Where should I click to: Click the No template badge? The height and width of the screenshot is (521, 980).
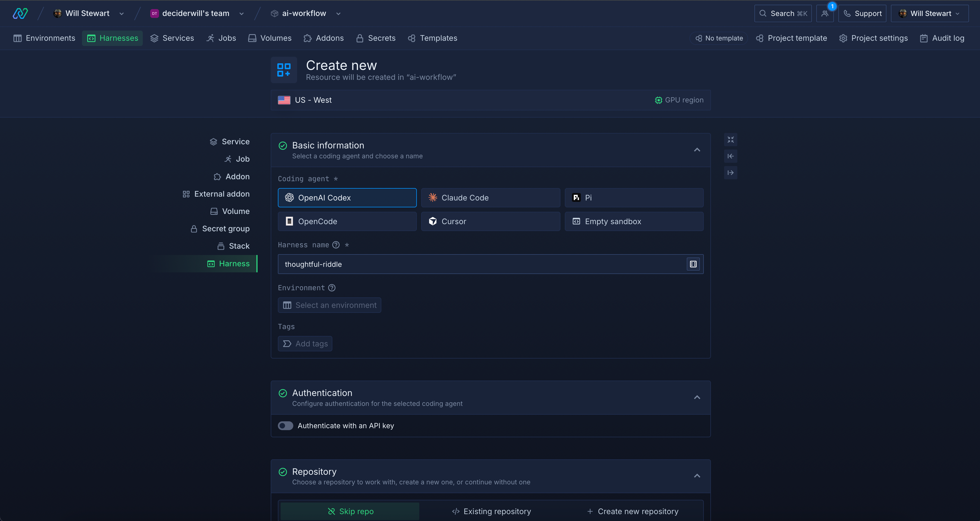pos(719,38)
